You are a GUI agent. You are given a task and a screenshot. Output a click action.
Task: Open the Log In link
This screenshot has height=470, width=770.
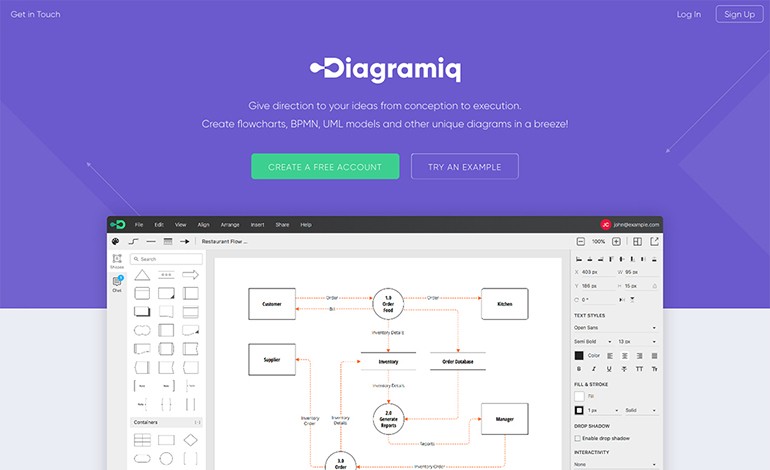click(688, 14)
